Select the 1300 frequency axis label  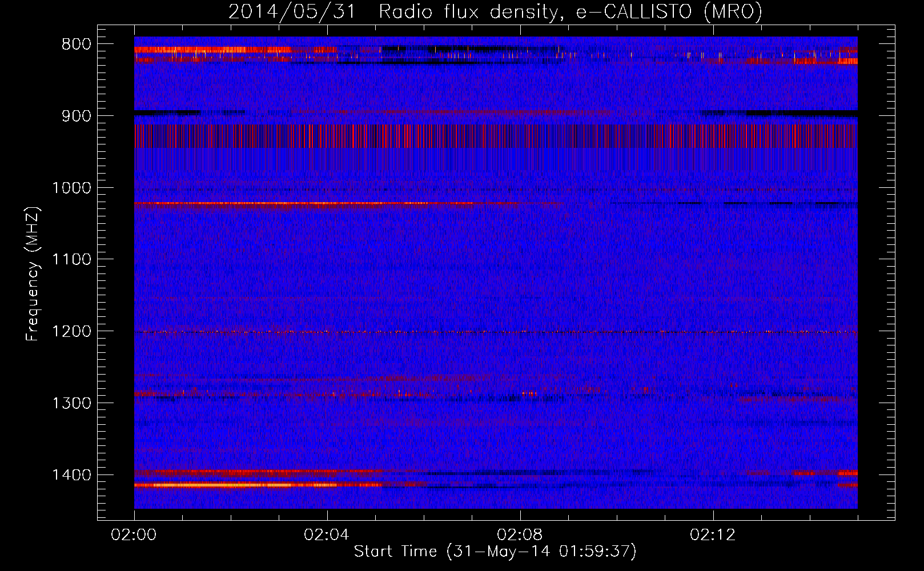pyautogui.click(x=71, y=403)
